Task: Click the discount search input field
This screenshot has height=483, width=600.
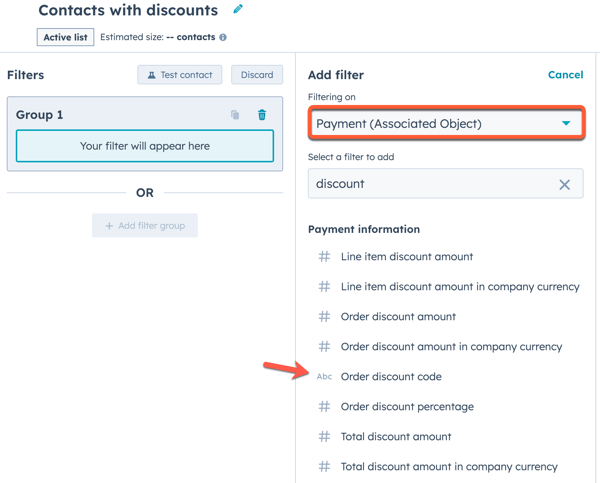Action: (x=430, y=184)
